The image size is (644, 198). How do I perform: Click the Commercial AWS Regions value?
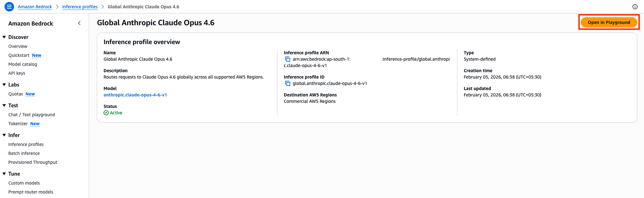[310, 101]
